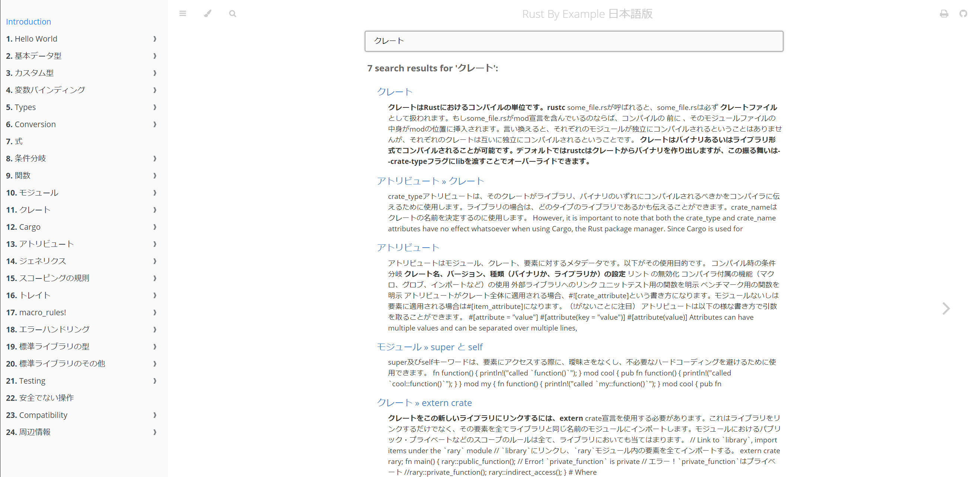Viewport: 980px width, 477px height.
Task: Open the Introduction sidebar link
Action: click(29, 22)
